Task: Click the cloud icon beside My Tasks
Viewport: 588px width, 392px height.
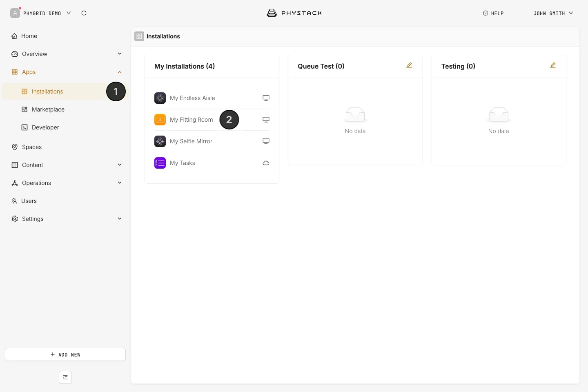Action: (266, 163)
